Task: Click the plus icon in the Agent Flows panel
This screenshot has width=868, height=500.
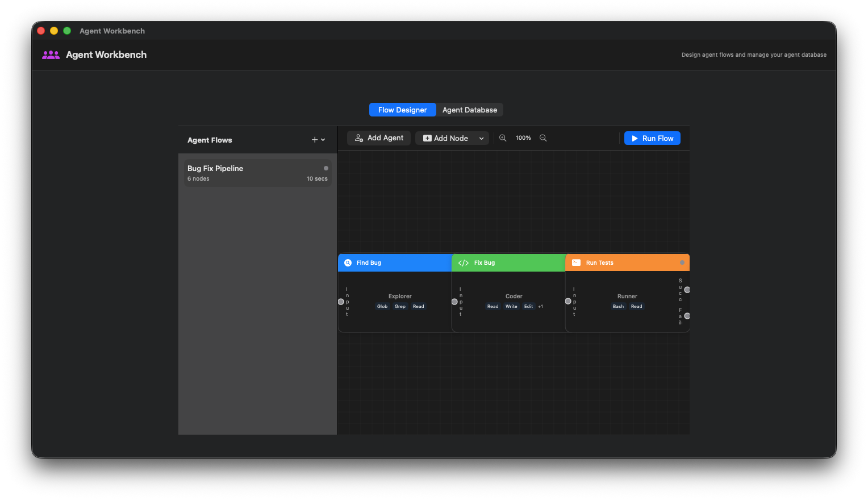Action: [x=314, y=139]
